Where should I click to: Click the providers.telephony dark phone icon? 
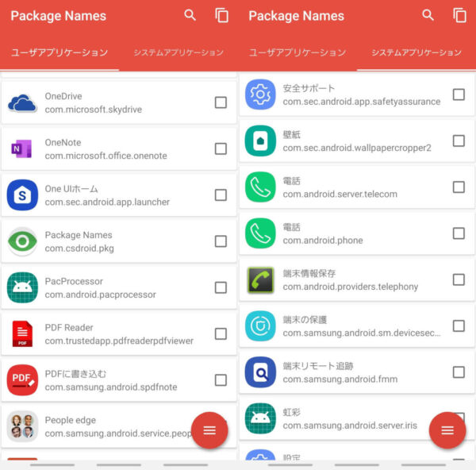(x=260, y=279)
